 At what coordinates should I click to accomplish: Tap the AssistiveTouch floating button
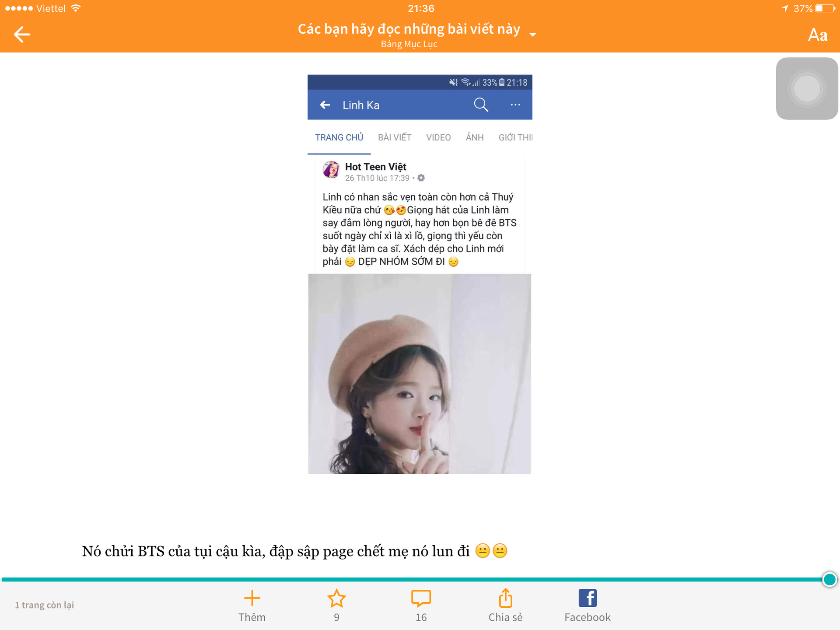(x=807, y=88)
